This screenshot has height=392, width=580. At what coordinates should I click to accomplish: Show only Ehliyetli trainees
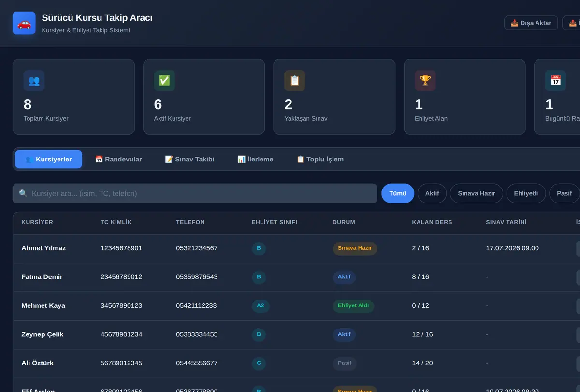click(x=526, y=193)
